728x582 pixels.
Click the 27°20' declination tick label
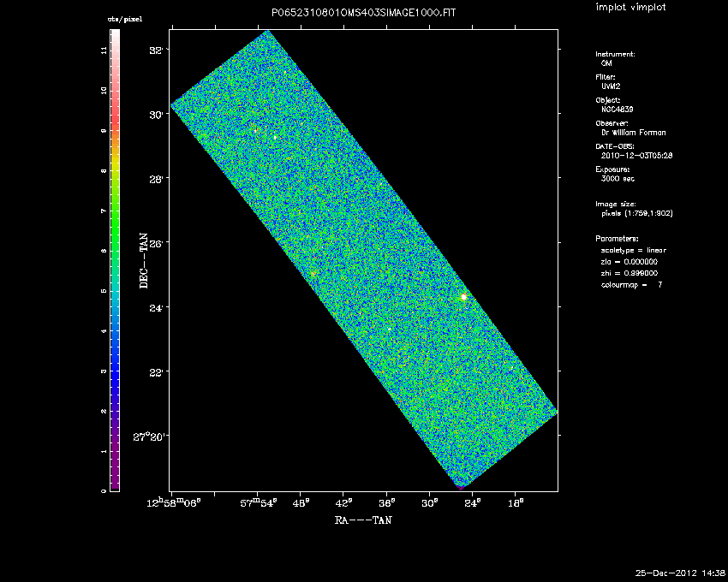point(151,436)
